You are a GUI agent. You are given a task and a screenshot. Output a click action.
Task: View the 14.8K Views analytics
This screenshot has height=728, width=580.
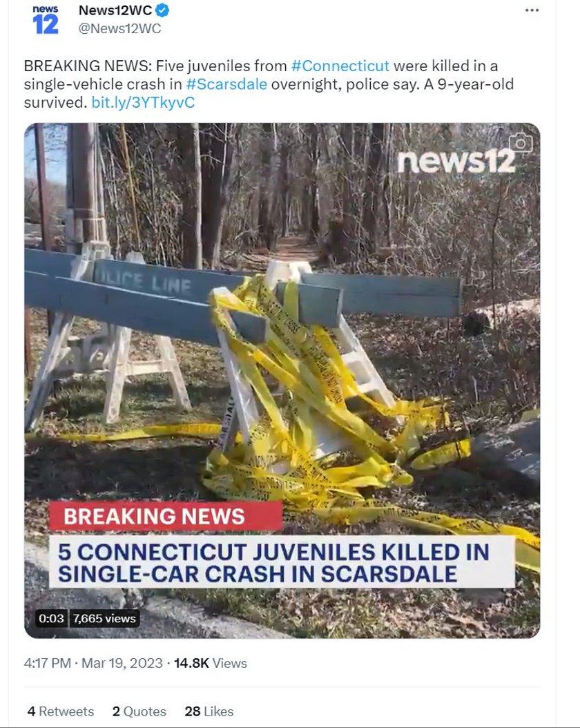(x=210, y=663)
